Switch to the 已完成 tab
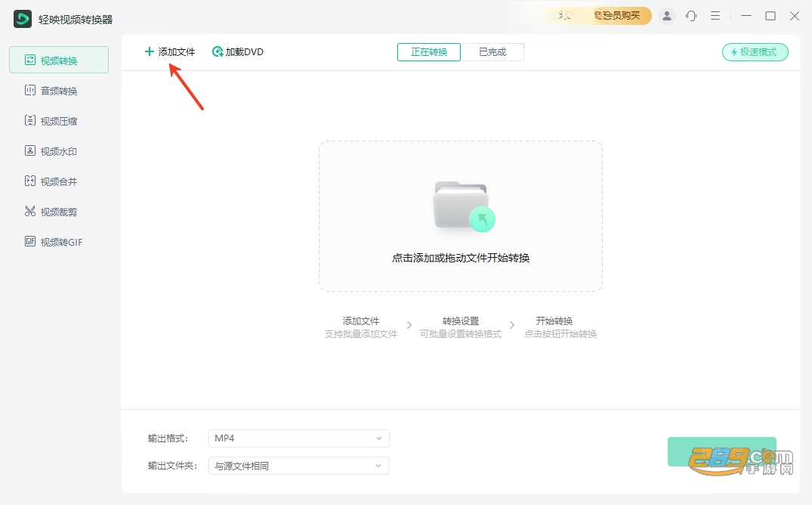812x505 pixels. (x=492, y=52)
